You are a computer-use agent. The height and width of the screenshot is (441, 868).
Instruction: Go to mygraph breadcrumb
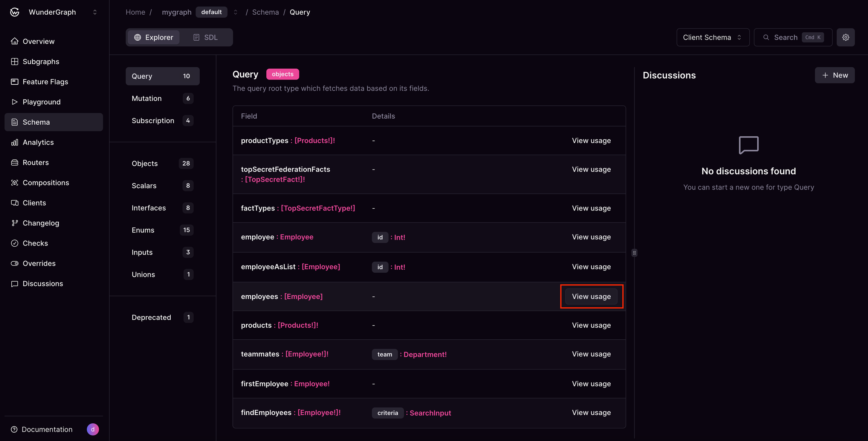click(x=177, y=12)
